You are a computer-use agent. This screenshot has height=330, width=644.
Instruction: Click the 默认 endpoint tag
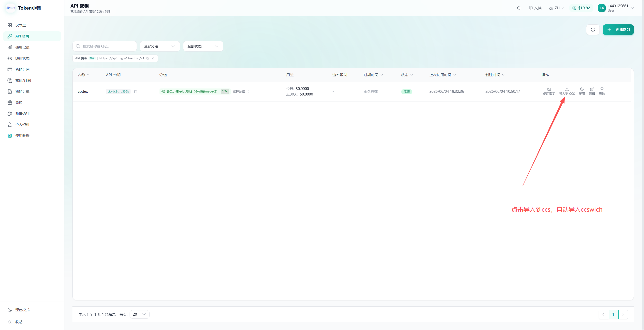click(92, 58)
